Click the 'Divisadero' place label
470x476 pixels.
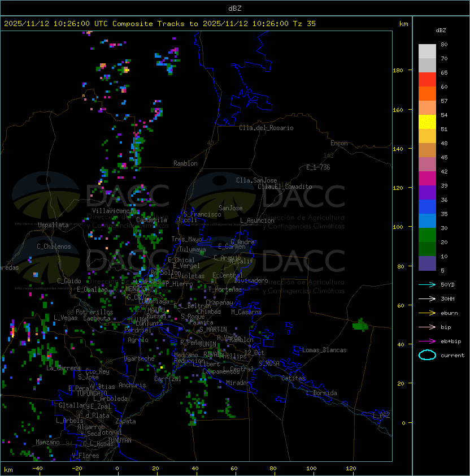251,280
